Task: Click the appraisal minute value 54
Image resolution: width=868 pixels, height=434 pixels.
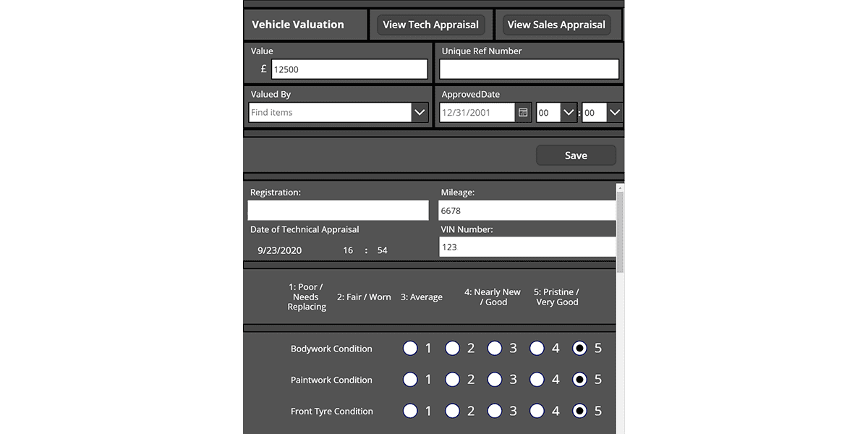Action: click(382, 250)
